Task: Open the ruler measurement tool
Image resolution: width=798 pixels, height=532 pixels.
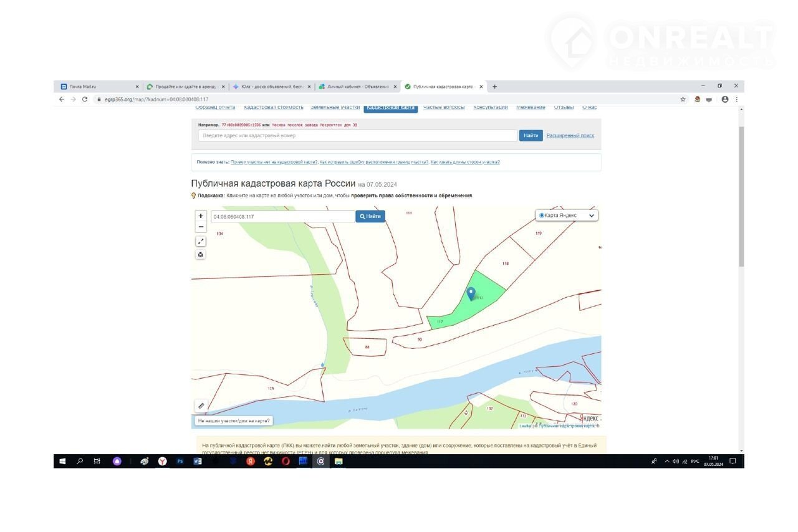Action: tap(201, 406)
